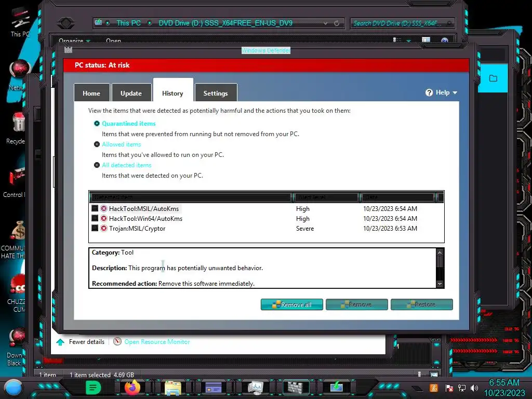This screenshot has width=532, height=399.
Task: Expand the address bar history dropdown
Action: pos(325,23)
